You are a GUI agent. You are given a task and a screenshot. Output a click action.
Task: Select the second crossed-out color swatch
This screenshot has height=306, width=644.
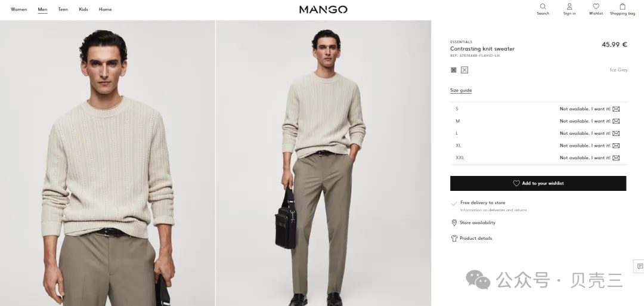(x=464, y=70)
